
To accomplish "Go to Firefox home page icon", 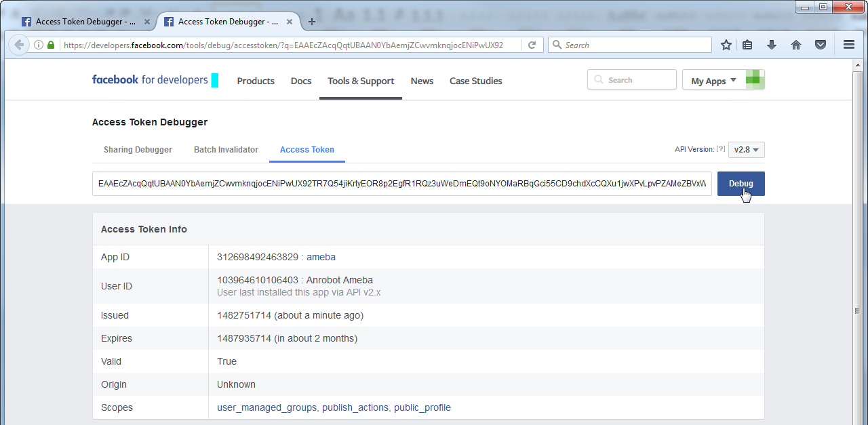I will 796,45.
